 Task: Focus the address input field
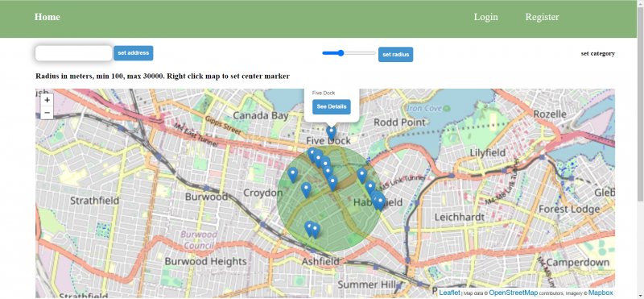73,53
